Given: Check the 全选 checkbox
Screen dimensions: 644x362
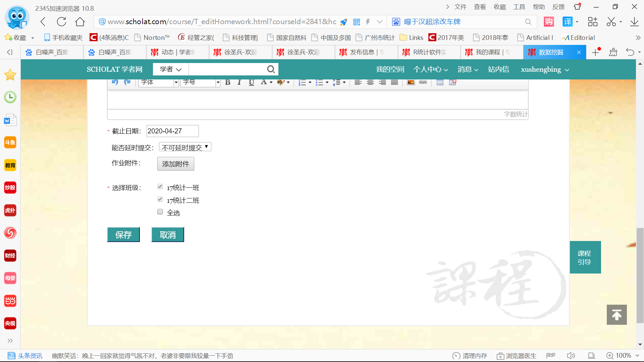Looking at the screenshot, I should 160,212.
